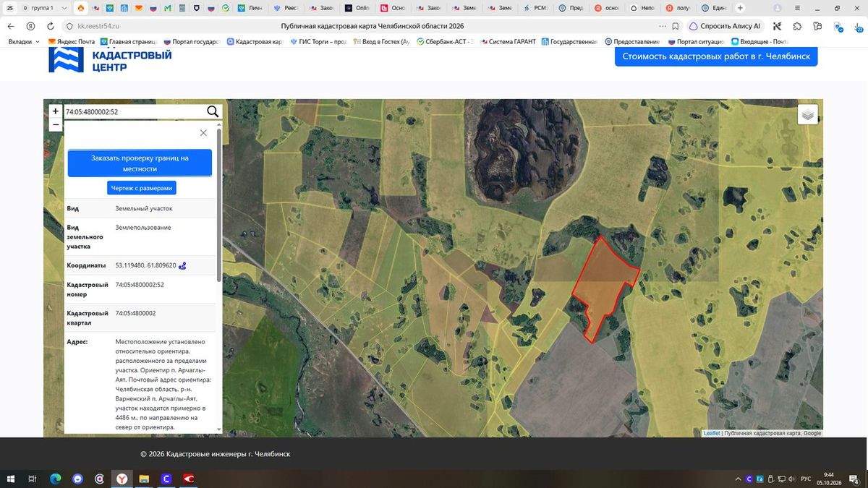Open Microsoft Edge from taskbar
This screenshot has height=488, width=868.
[x=55, y=479]
